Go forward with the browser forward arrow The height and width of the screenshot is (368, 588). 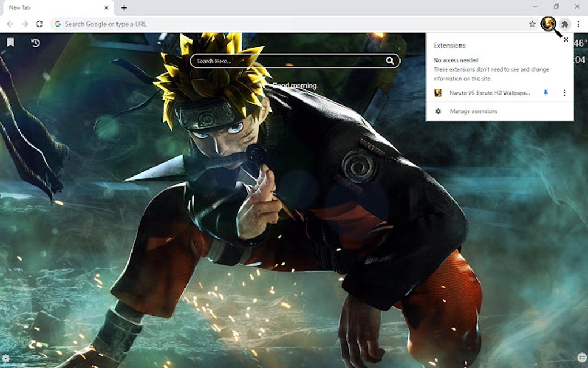coord(25,24)
